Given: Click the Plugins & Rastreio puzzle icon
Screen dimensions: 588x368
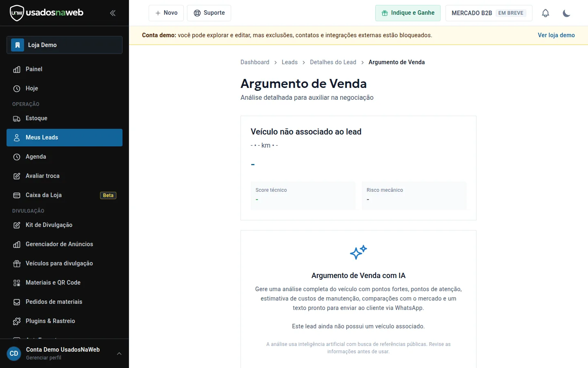Looking at the screenshot, I should click(17, 321).
